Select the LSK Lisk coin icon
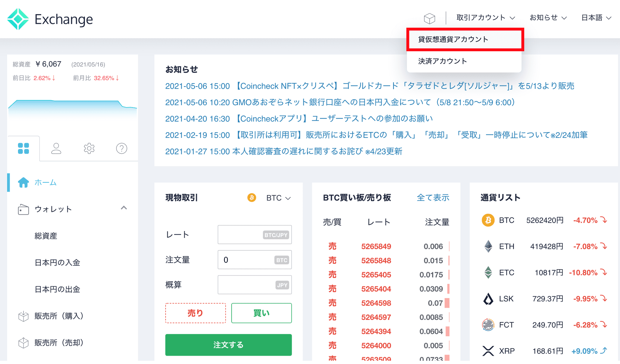The width and height of the screenshot is (620, 364). click(488, 299)
